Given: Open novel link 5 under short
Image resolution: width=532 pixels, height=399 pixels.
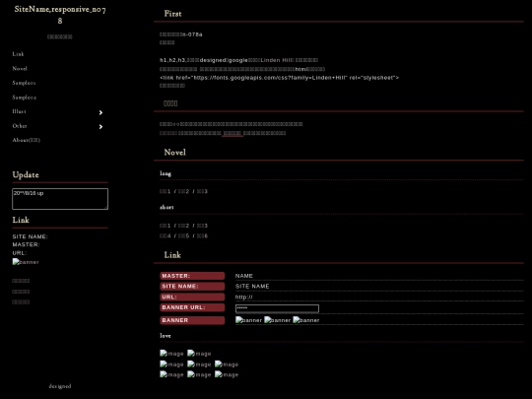Looking at the screenshot, I should (183, 235).
